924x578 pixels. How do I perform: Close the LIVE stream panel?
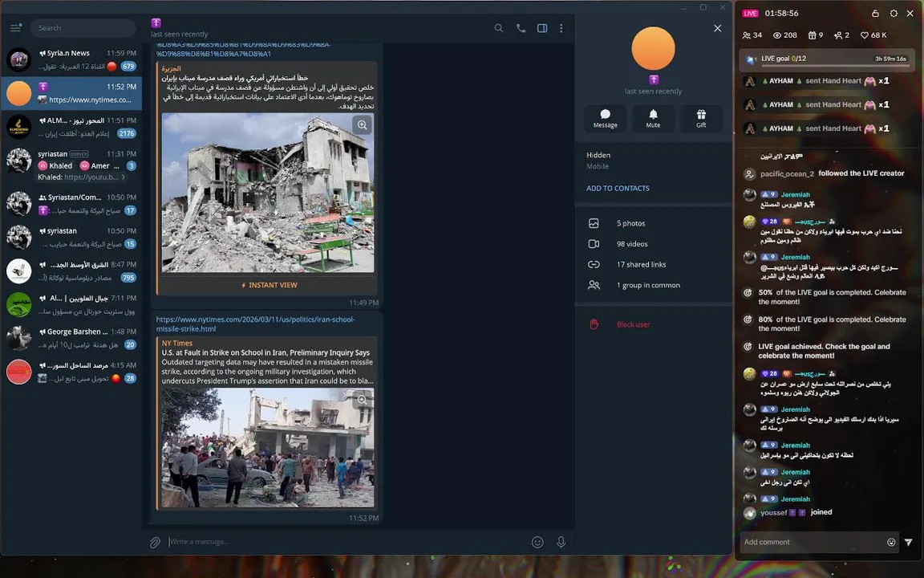(x=910, y=13)
